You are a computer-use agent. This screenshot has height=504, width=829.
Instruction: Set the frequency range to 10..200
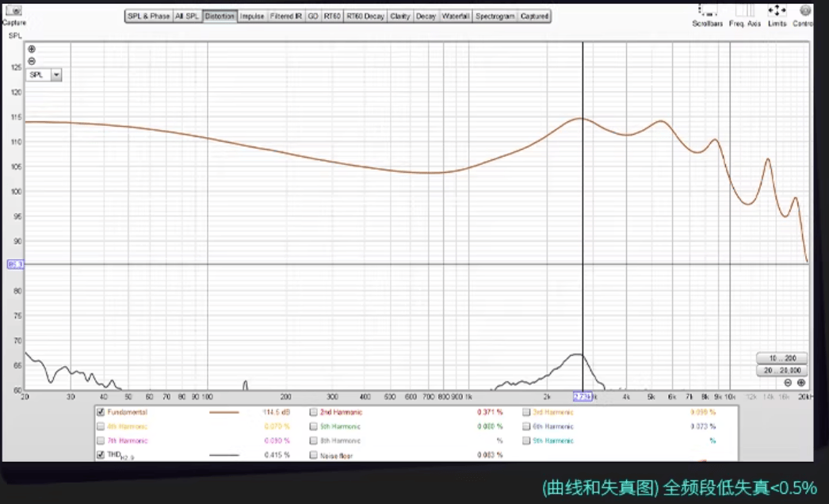[782, 358]
